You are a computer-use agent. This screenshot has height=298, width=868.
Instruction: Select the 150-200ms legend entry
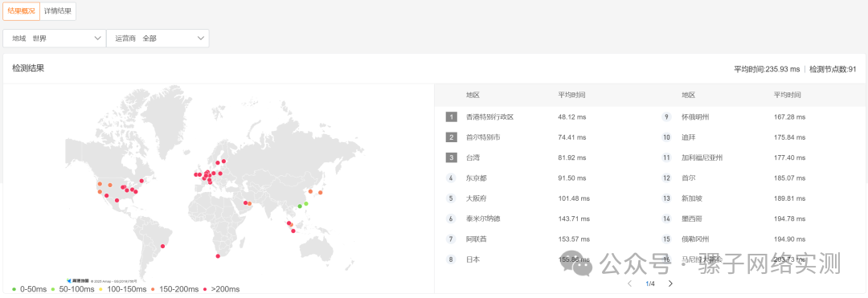point(175,289)
